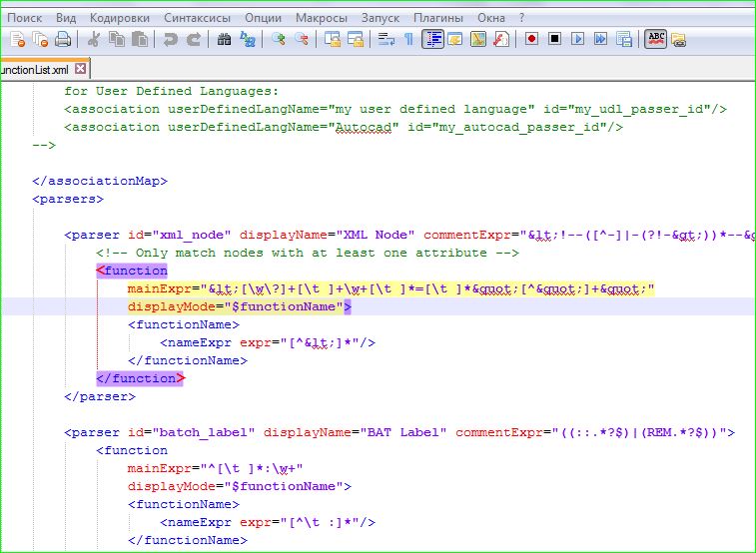Cut selection with the scissors icon
The width and height of the screenshot is (756, 553).
[x=94, y=39]
